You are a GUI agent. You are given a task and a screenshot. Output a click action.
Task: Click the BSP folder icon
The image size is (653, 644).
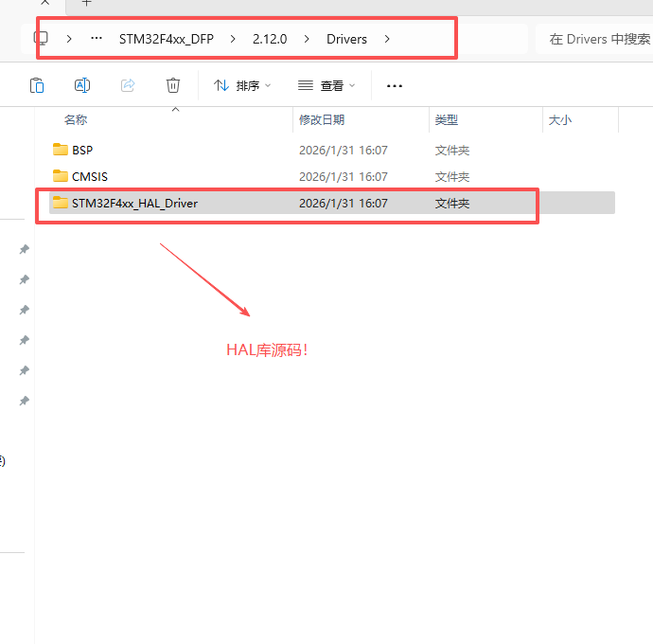coord(61,150)
